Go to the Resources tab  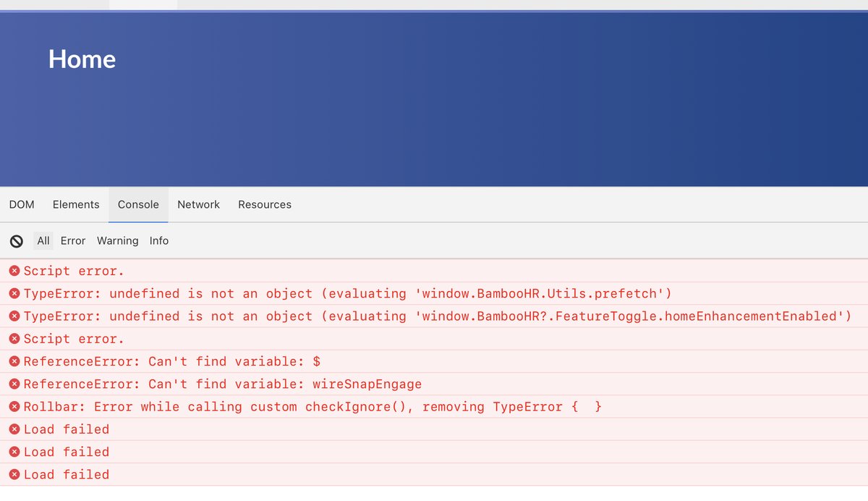[x=265, y=205]
